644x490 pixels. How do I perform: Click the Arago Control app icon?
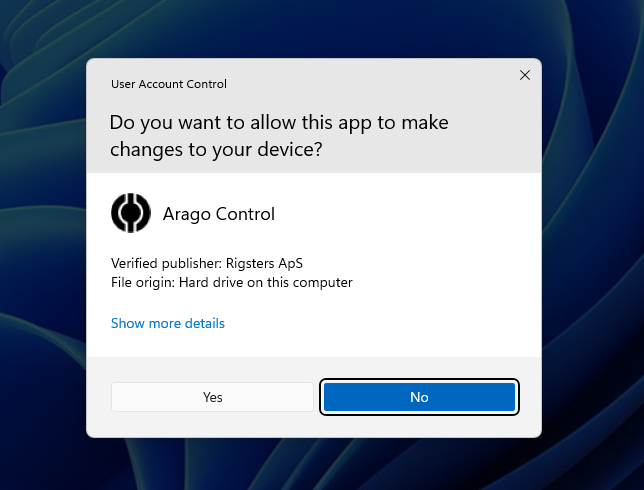tap(131, 213)
